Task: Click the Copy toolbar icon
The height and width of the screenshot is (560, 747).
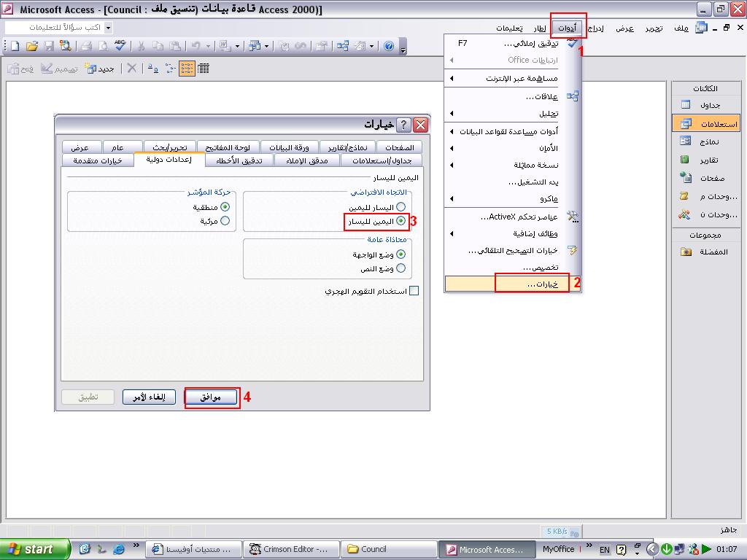Action: click(x=158, y=46)
